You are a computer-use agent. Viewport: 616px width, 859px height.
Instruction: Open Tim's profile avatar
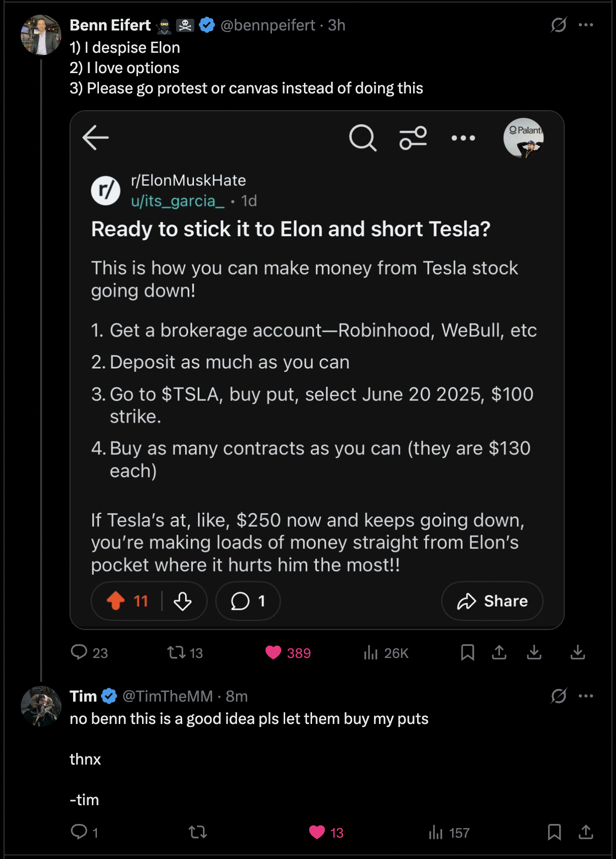pos(41,706)
